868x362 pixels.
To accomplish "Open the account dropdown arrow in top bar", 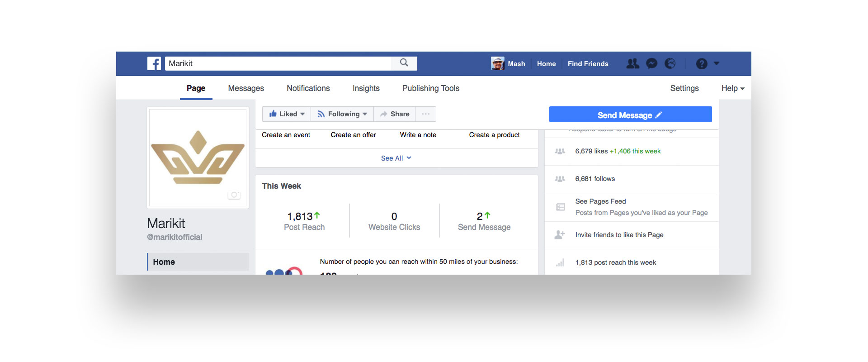I will tap(717, 63).
